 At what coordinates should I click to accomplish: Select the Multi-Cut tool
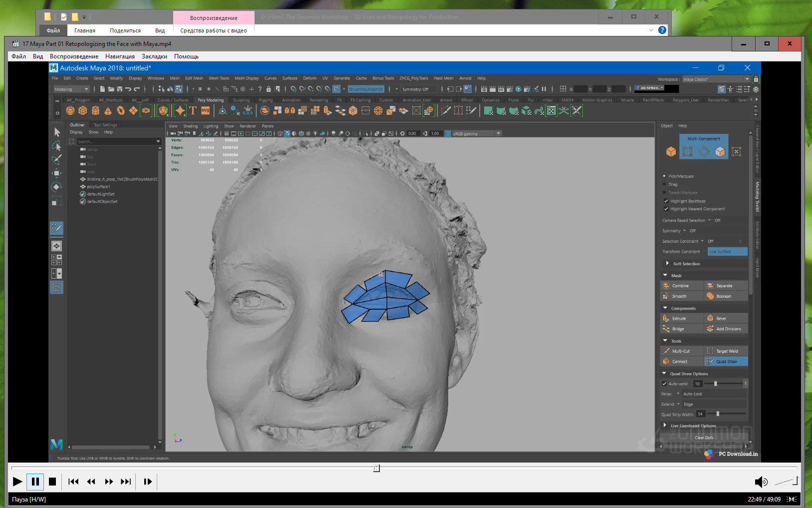[681, 351]
